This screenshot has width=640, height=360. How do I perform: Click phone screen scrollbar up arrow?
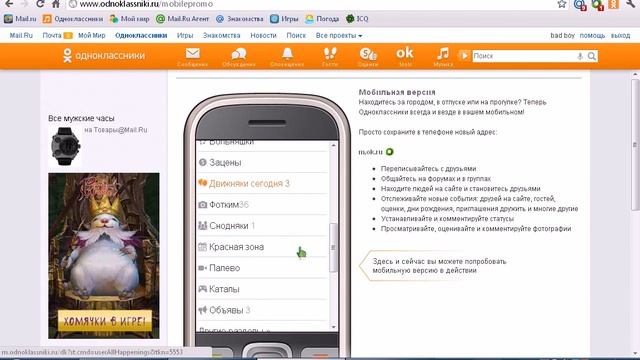click(x=333, y=145)
